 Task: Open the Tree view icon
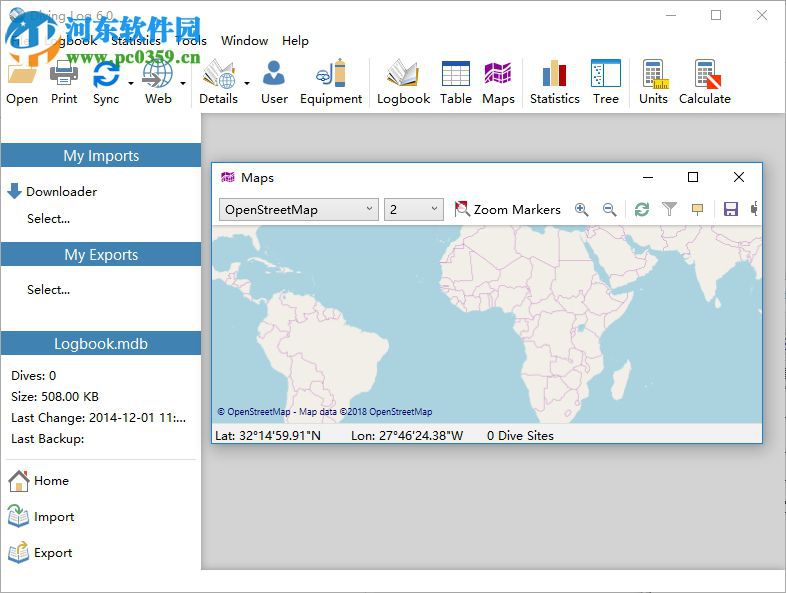[x=605, y=82]
